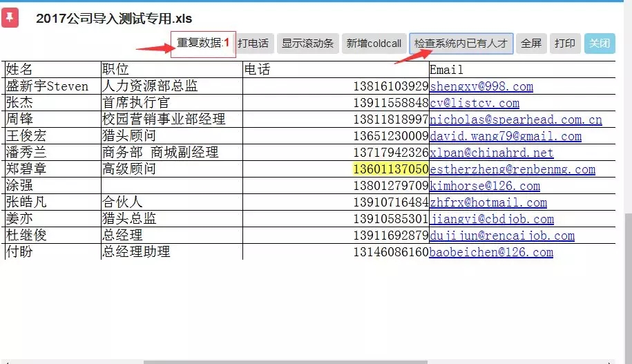632x364 pixels.
Task: Switch to 全屏 fullscreen view
Action: coord(531,43)
